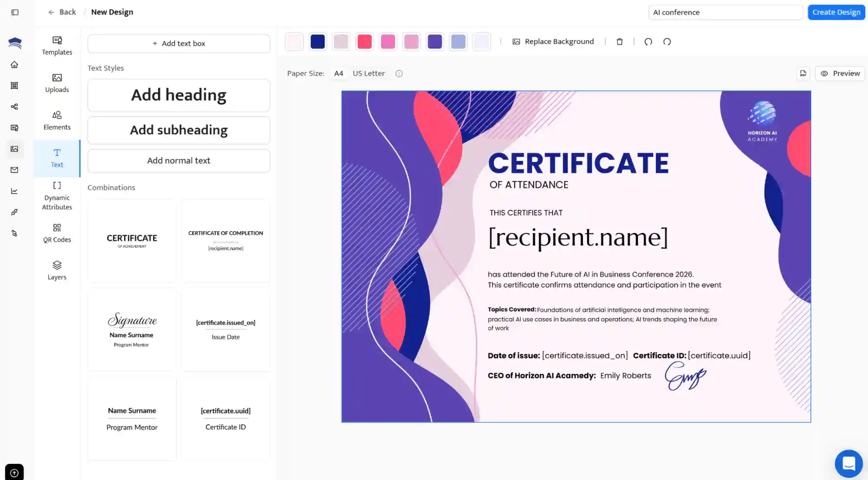Select US Letter paper size
868x480 pixels.
click(x=369, y=73)
